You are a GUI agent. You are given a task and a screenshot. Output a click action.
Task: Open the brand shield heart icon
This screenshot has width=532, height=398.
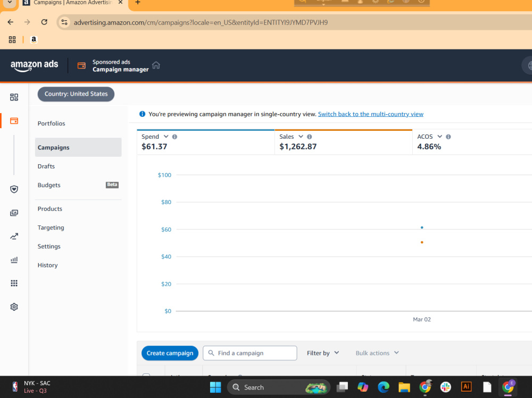point(14,189)
